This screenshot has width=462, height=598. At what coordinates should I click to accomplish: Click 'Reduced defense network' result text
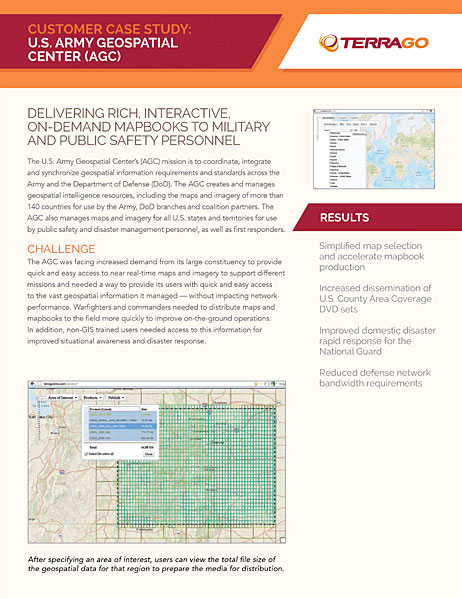(375, 373)
